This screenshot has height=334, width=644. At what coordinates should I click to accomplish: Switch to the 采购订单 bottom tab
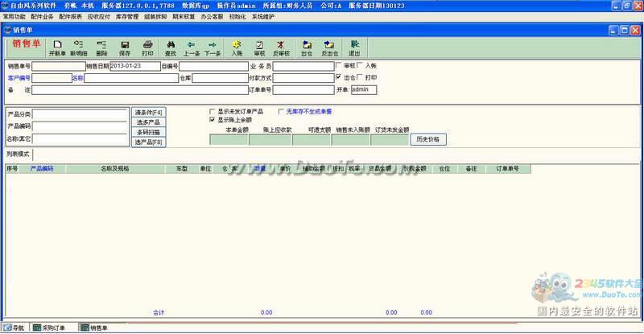coord(50,328)
